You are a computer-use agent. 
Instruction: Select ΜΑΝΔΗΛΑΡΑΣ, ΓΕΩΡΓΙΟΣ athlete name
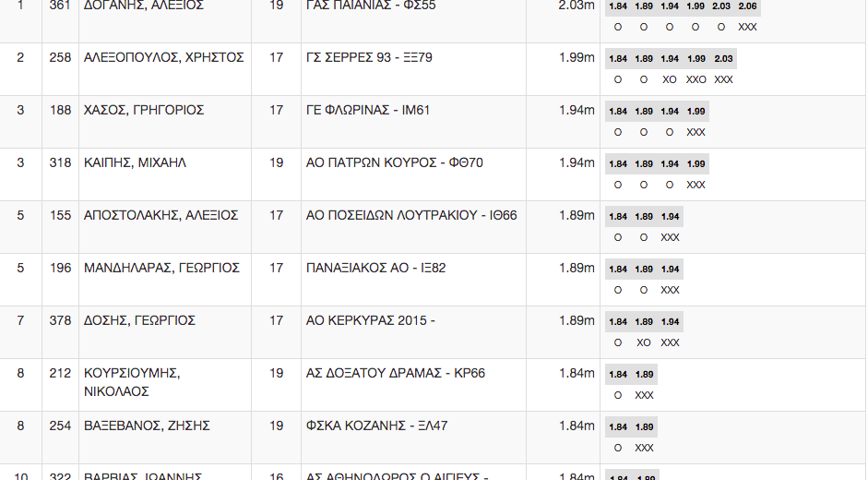click(161, 269)
